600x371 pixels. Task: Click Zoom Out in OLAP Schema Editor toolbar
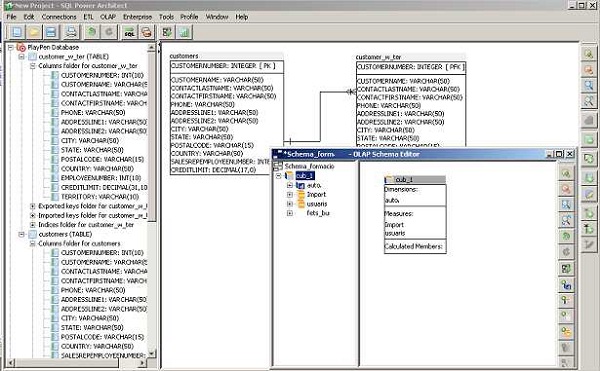566,189
